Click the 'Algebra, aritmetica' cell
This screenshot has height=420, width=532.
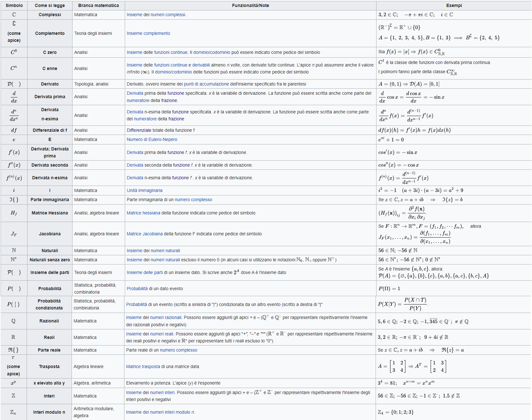coord(98,383)
